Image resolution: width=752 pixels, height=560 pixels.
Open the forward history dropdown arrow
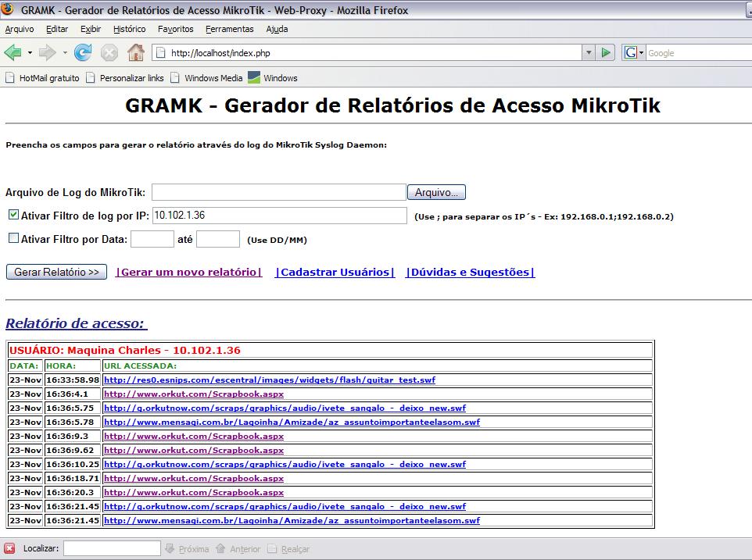[x=65, y=52]
